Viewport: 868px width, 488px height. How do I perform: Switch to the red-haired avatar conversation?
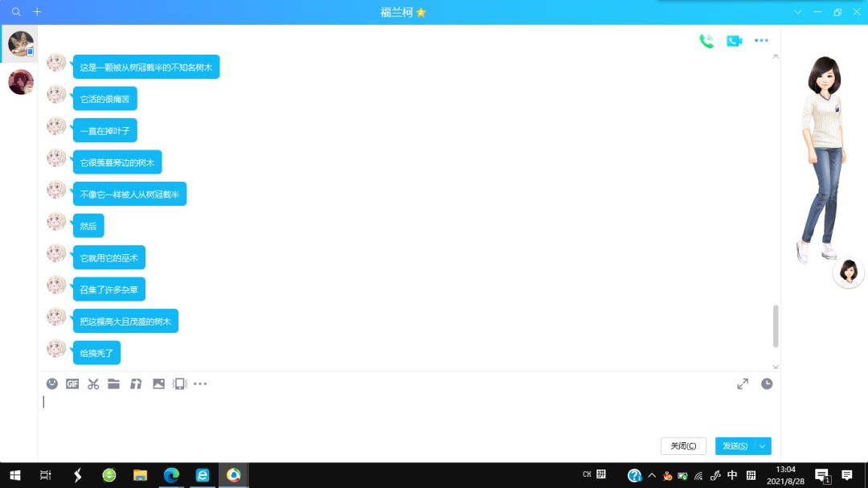coord(20,82)
